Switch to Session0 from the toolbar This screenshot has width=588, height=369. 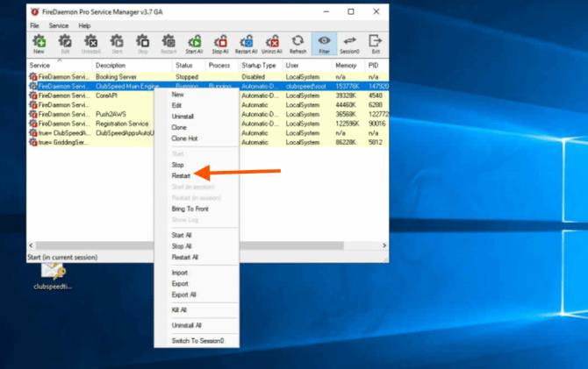tap(349, 44)
